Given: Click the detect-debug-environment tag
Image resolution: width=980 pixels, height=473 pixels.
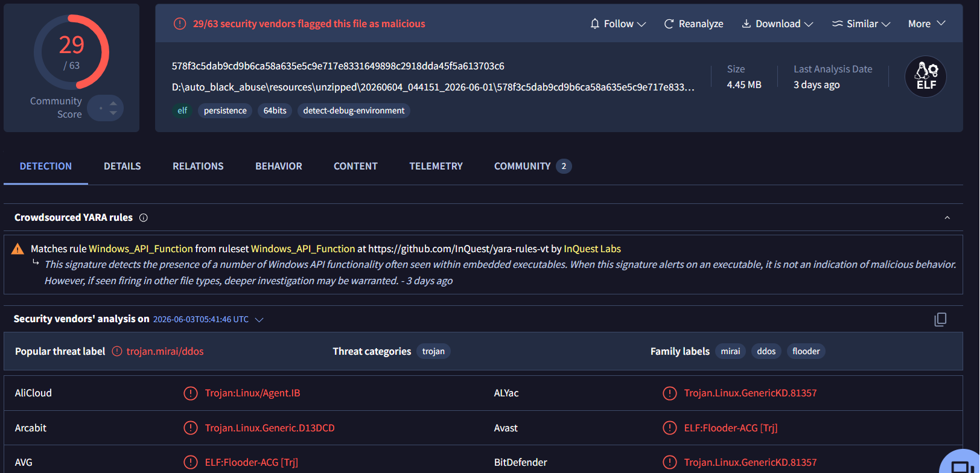Looking at the screenshot, I should (354, 110).
